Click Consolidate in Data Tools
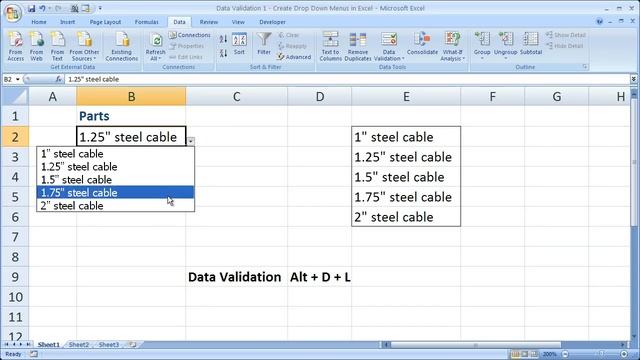Screen dimensions: 640x360 (422, 44)
